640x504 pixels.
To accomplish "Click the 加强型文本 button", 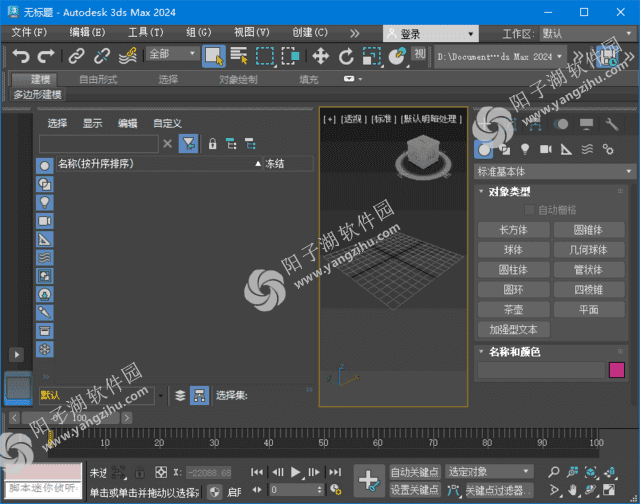I will [513, 330].
